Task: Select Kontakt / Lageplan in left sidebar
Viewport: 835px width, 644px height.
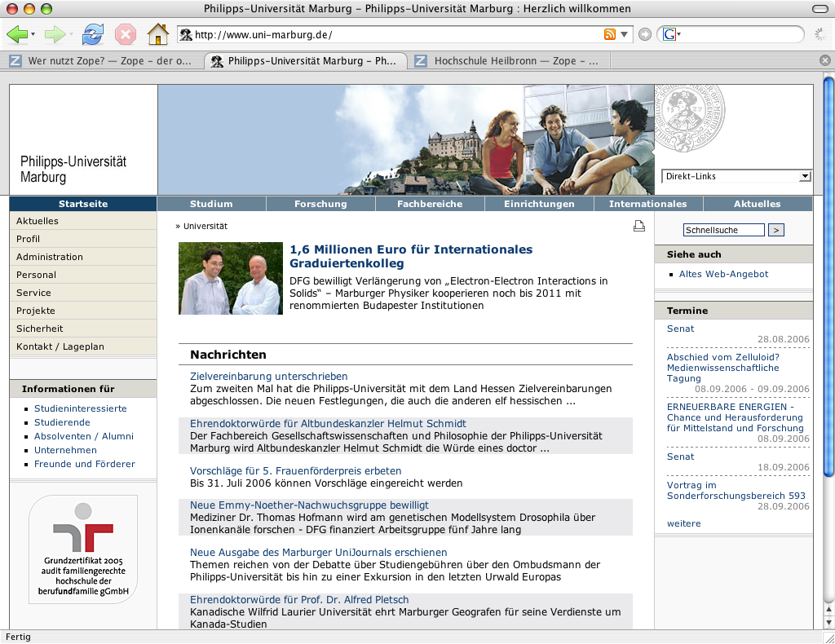Action: (60, 346)
